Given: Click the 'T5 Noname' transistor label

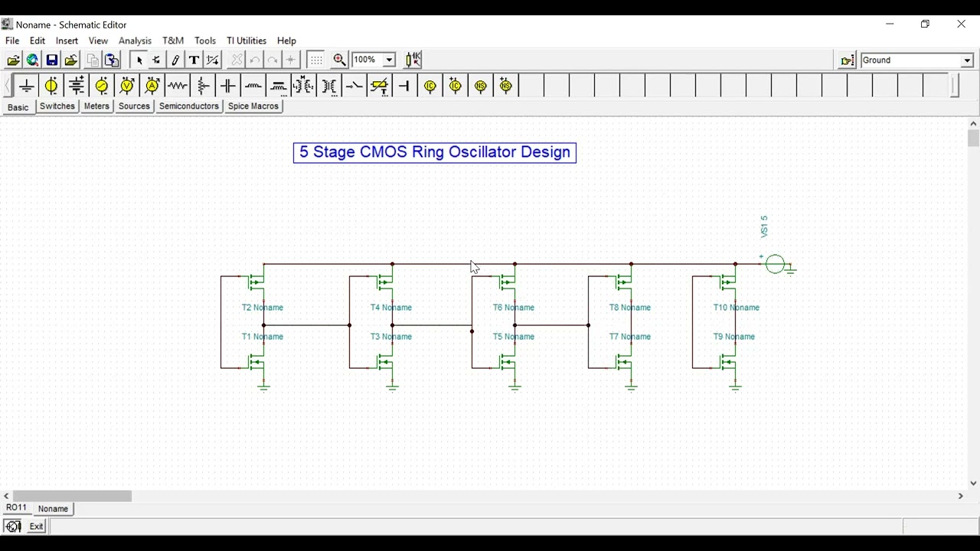Looking at the screenshot, I should pyautogui.click(x=514, y=337).
